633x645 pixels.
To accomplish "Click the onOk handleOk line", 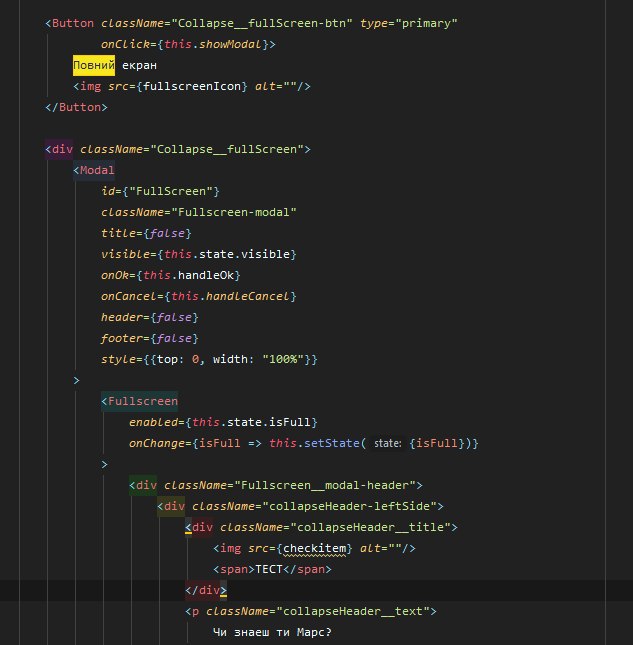I will pyautogui.click(x=171, y=275).
